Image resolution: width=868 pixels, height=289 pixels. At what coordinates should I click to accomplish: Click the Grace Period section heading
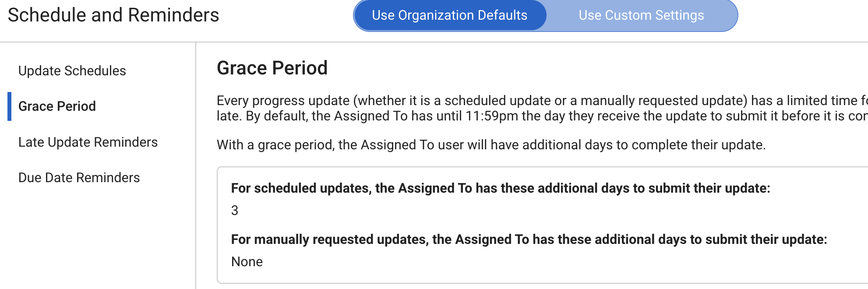click(272, 68)
